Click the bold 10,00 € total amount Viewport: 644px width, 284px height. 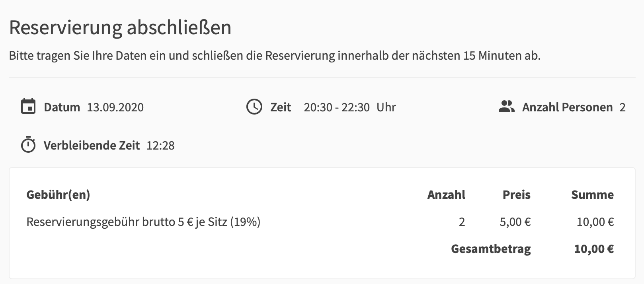(594, 249)
